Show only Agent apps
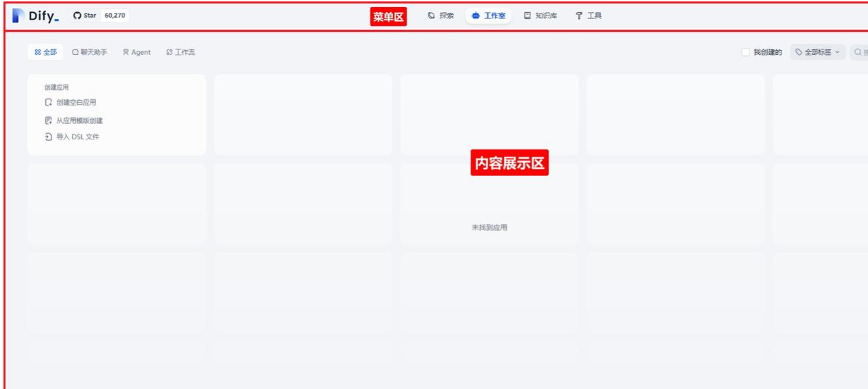868x389 pixels. [x=137, y=52]
